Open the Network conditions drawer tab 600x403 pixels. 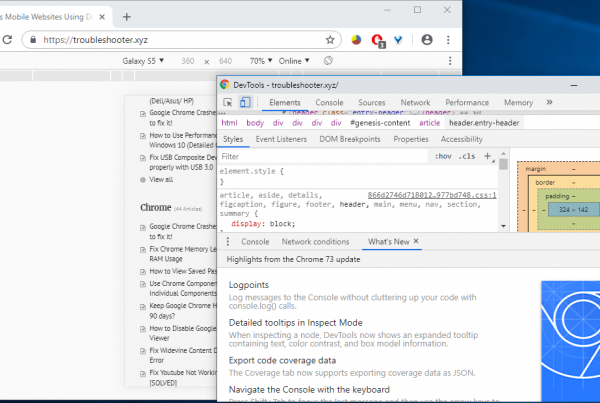coord(315,242)
